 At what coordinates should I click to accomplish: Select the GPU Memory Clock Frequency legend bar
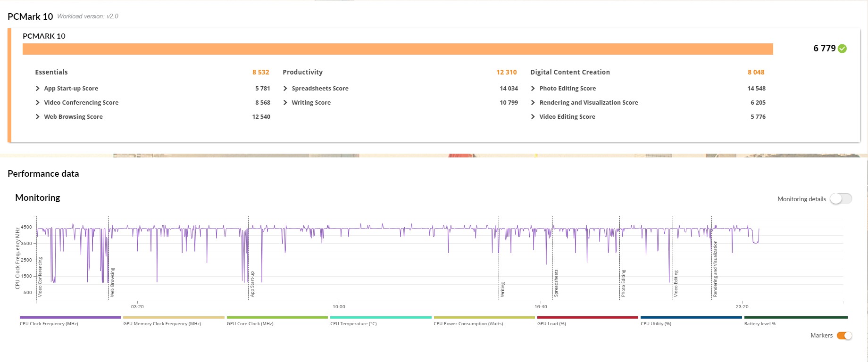click(174, 318)
